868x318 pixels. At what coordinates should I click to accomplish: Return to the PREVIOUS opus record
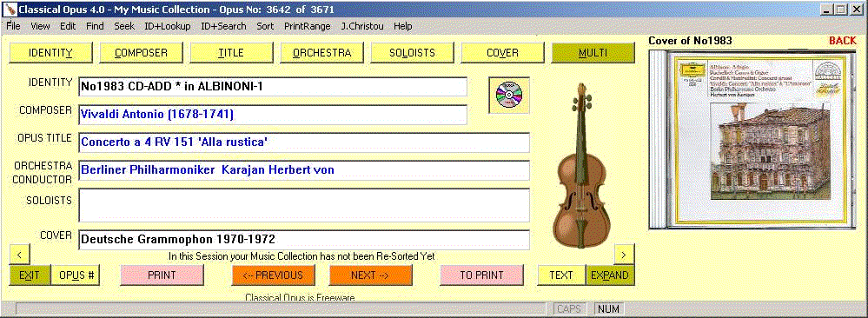click(274, 275)
